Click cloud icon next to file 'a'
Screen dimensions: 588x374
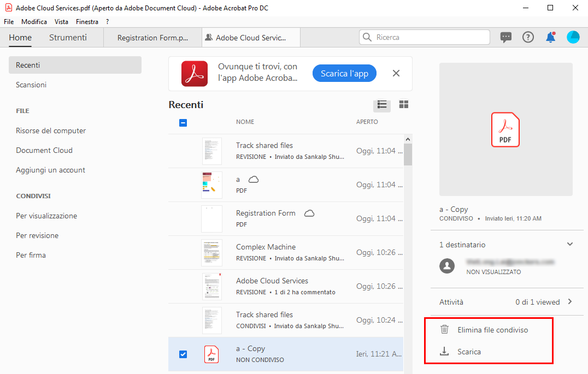(x=254, y=180)
